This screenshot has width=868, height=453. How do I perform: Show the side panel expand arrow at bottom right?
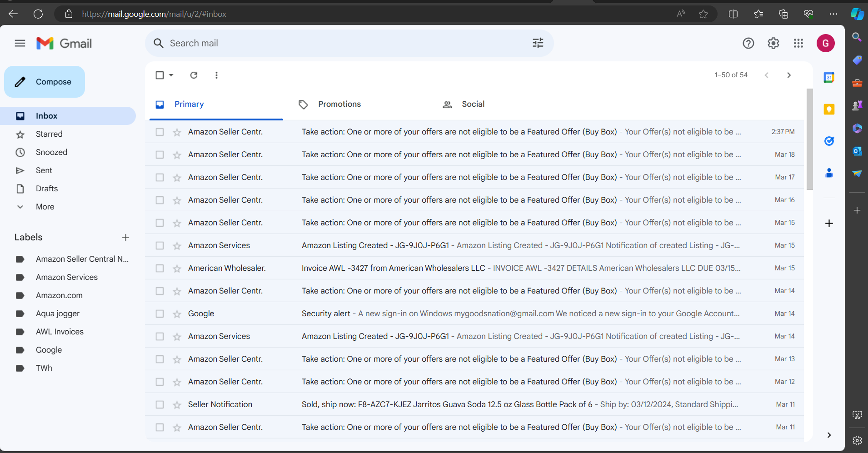[829, 435]
